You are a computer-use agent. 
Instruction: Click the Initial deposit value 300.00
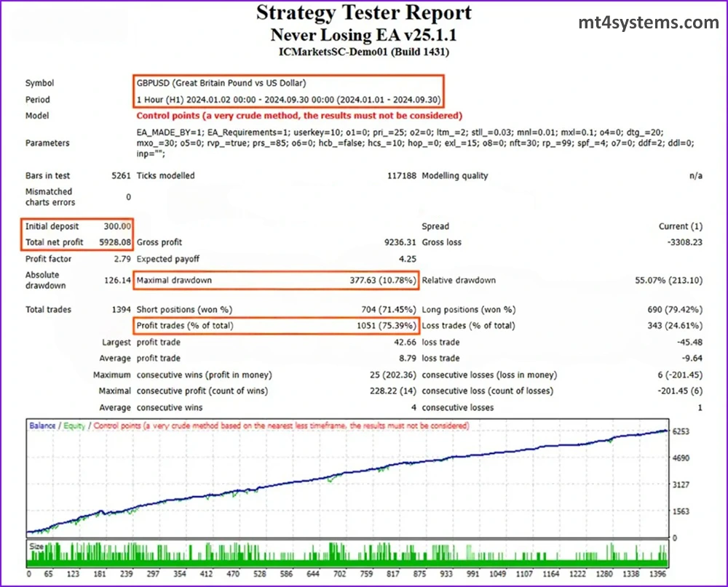coord(116,226)
